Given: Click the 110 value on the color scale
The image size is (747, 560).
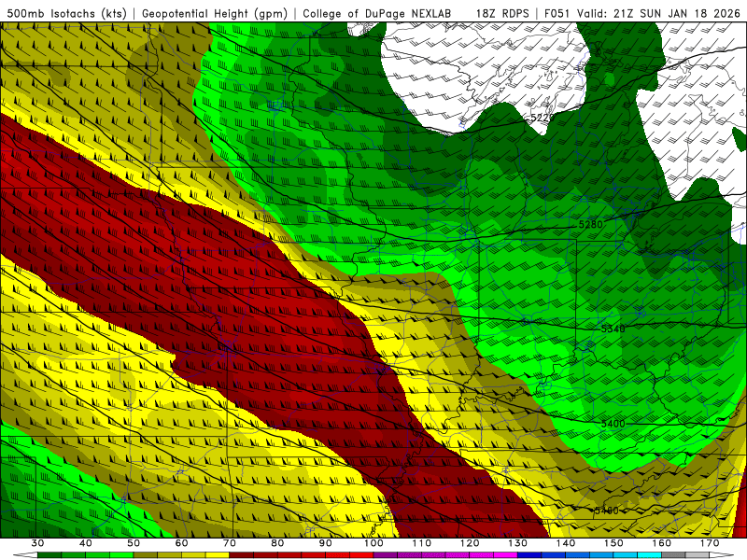Looking at the screenshot, I should click(x=422, y=543).
